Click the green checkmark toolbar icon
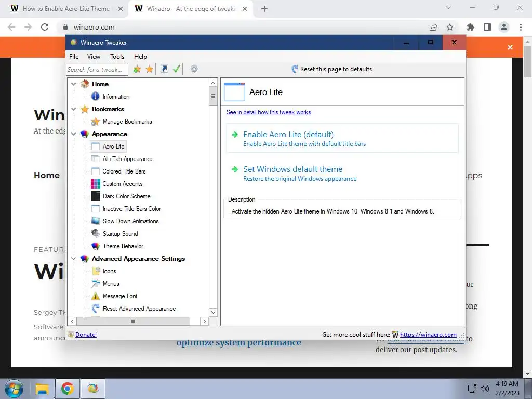The height and width of the screenshot is (399, 532). pos(177,69)
